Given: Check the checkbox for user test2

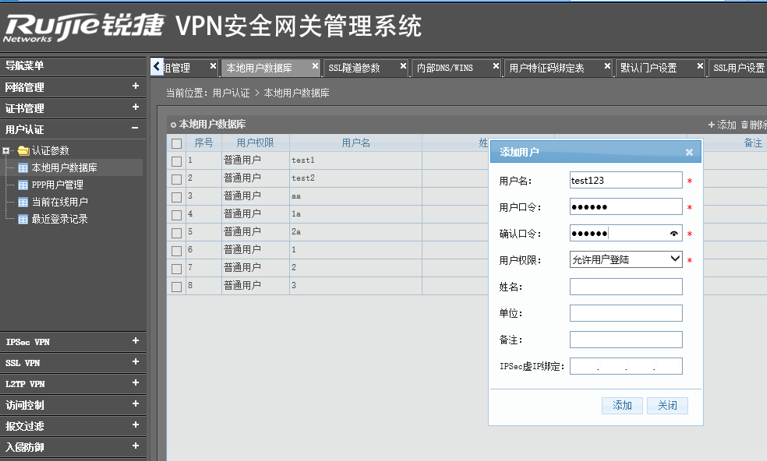Looking at the screenshot, I should pos(177,178).
